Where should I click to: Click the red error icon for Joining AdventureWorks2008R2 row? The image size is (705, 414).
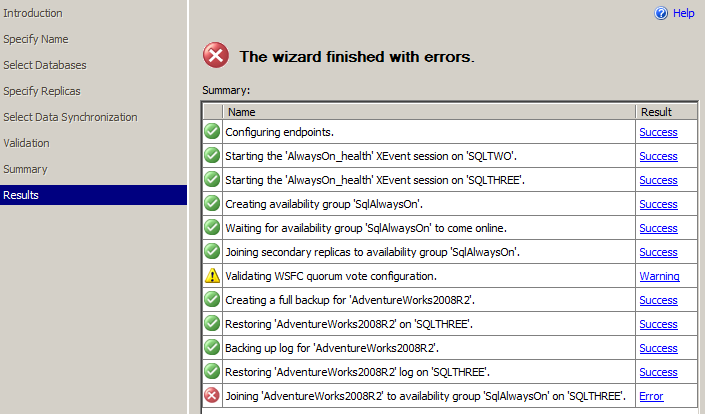point(212,395)
